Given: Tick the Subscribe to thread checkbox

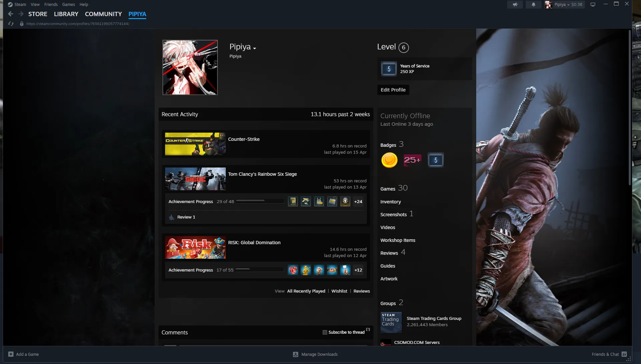Looking at the screenshot, I should 325,332.
